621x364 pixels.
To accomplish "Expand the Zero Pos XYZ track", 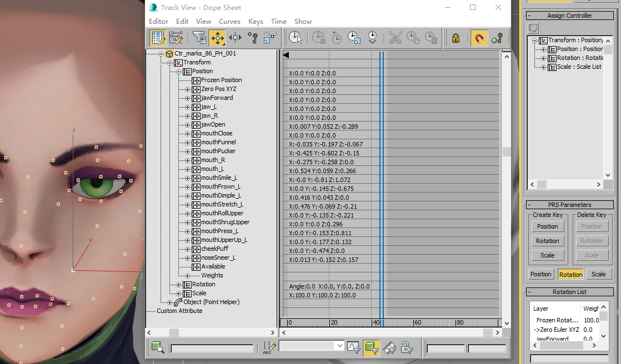I will (x=187, y=89).
